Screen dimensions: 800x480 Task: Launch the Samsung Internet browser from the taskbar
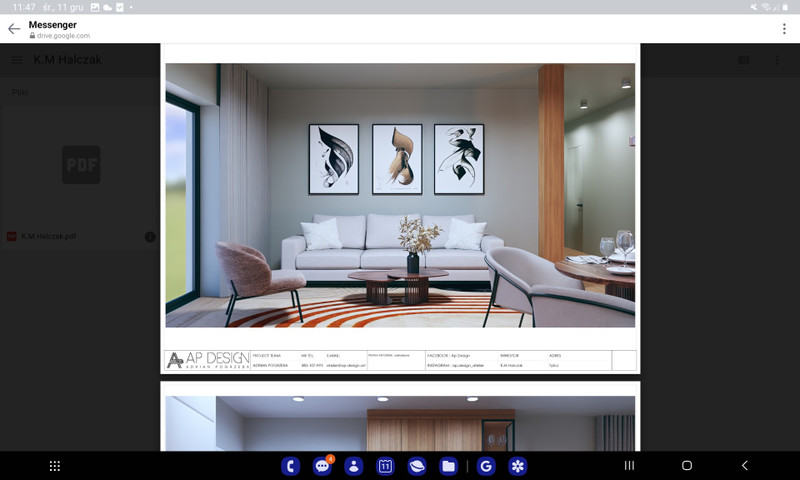tap(417, 466)
